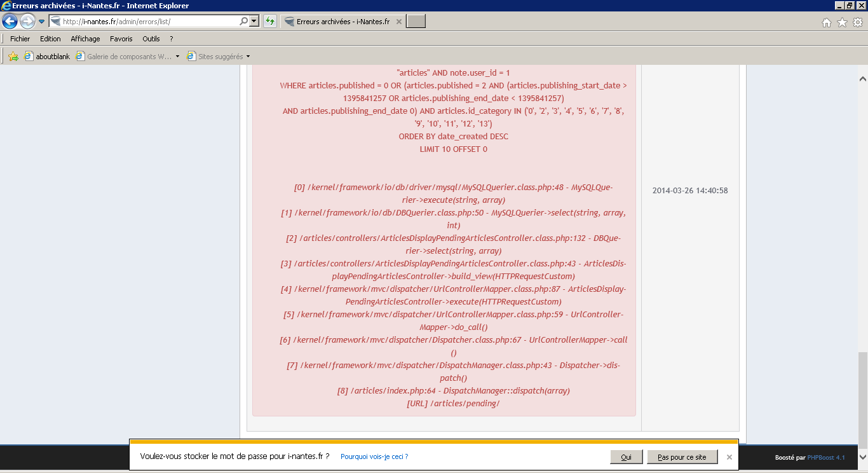Image resolution: width=868 pixels, height=473 pixels.
Task: Click the search magnifier in address bar
Action: click(x=244, y=22)
